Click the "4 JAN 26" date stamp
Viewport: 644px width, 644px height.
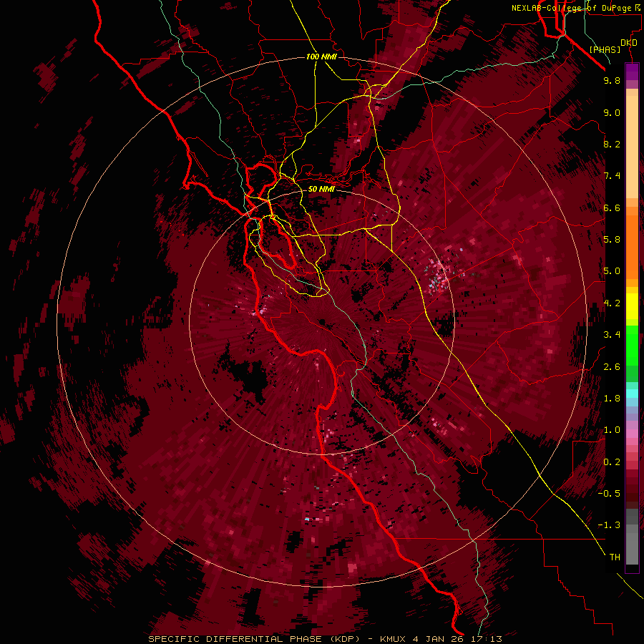click(436, 639)
